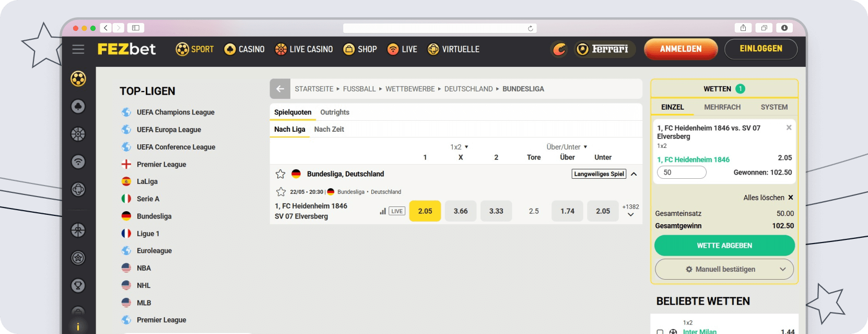Open SPORT in top navigation
Viewport: 868px width, 334px height.
coord(195,49)
